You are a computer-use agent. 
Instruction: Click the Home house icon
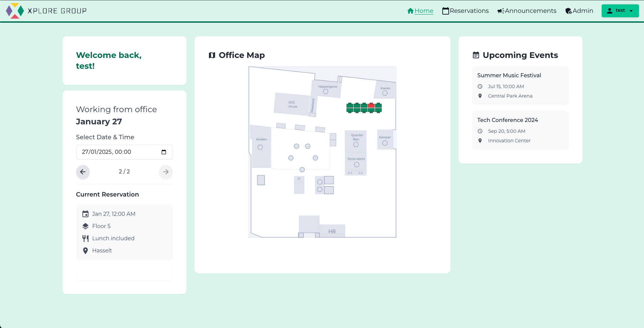(x=410, y=11)
